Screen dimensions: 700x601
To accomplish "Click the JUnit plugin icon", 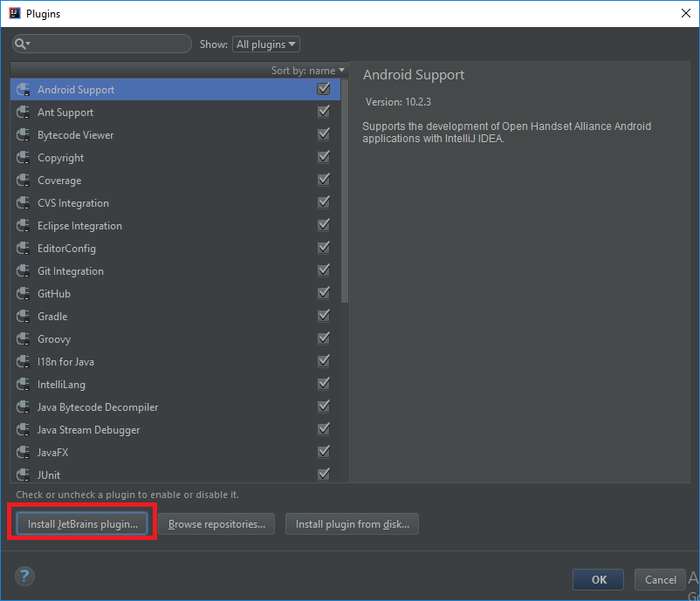I will 24,475.
